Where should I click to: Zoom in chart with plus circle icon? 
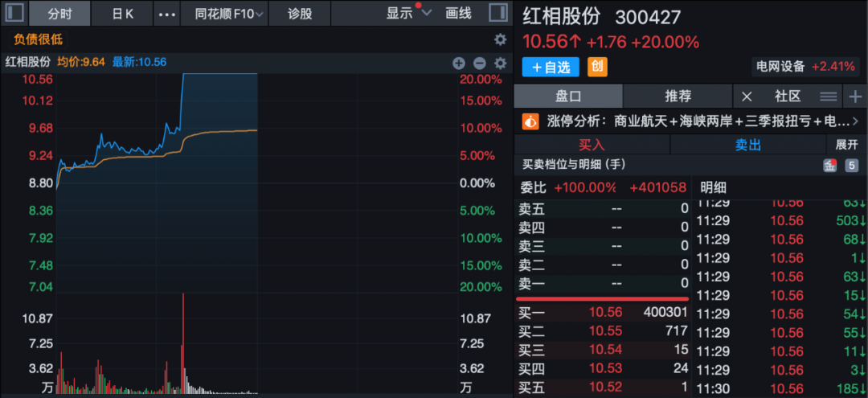[459, 63]
